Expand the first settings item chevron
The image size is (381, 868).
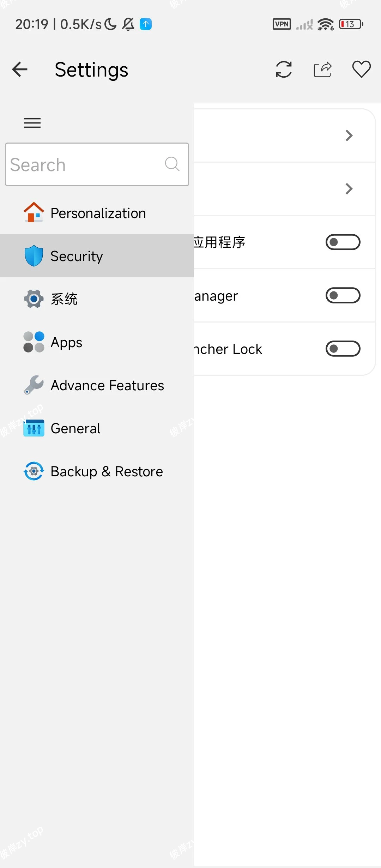pyautogui.click(x=349, y=135)
